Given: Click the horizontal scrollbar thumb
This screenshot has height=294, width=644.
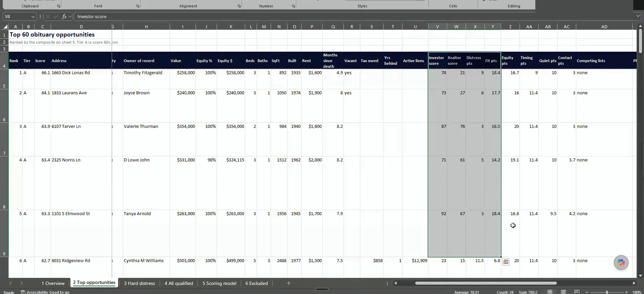Looking at the screenshot, I should [486, 283].
